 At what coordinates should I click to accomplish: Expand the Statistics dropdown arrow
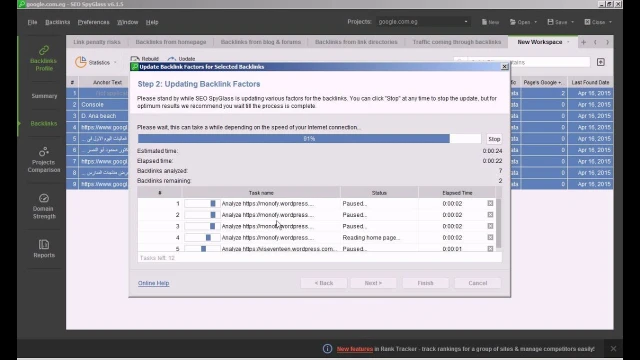[115, 62]
